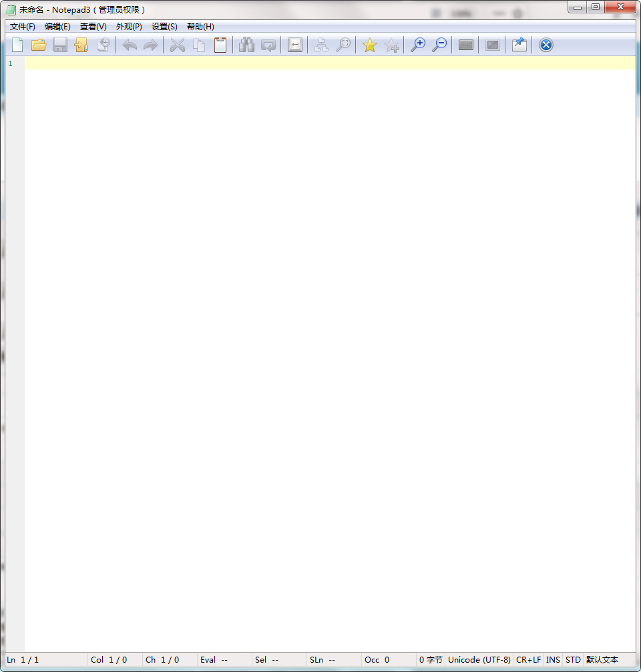This screenshot has height=672, width=641.
Task: Add current file to favorites star
Action: pyautogui.click(x=369, y=45)
